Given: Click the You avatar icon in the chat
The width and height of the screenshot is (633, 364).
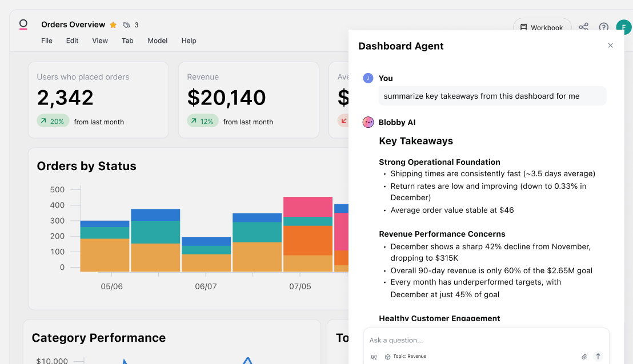Looking at the screenshot, I should (x=367, y=78).
